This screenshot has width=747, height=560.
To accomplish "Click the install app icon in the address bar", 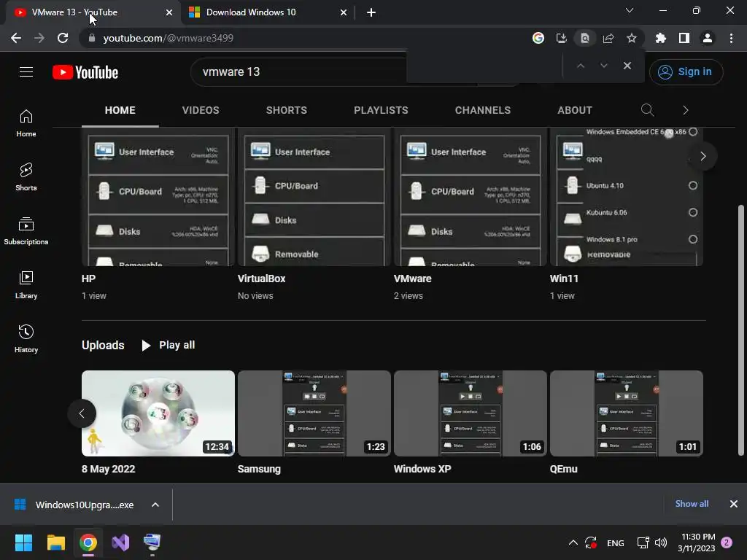I will tap(562, 38).
